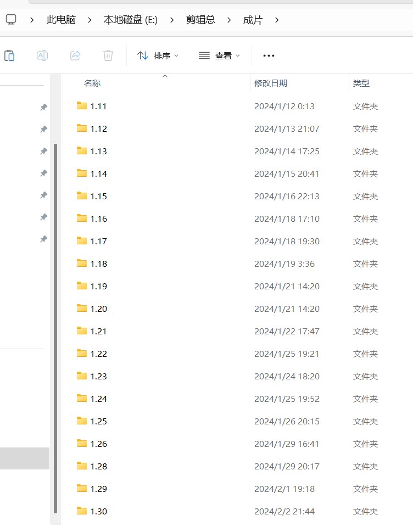The height and width of the screenshot is (532, 413).
Task: Select the folder icon of 1.20
Action: (81, 308)
